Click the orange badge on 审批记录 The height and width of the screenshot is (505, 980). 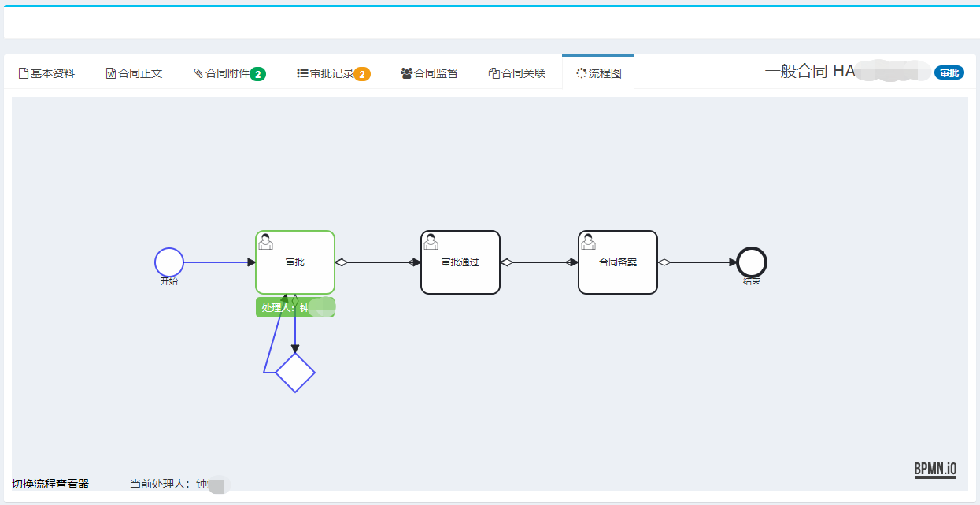[x=362, y=74]
